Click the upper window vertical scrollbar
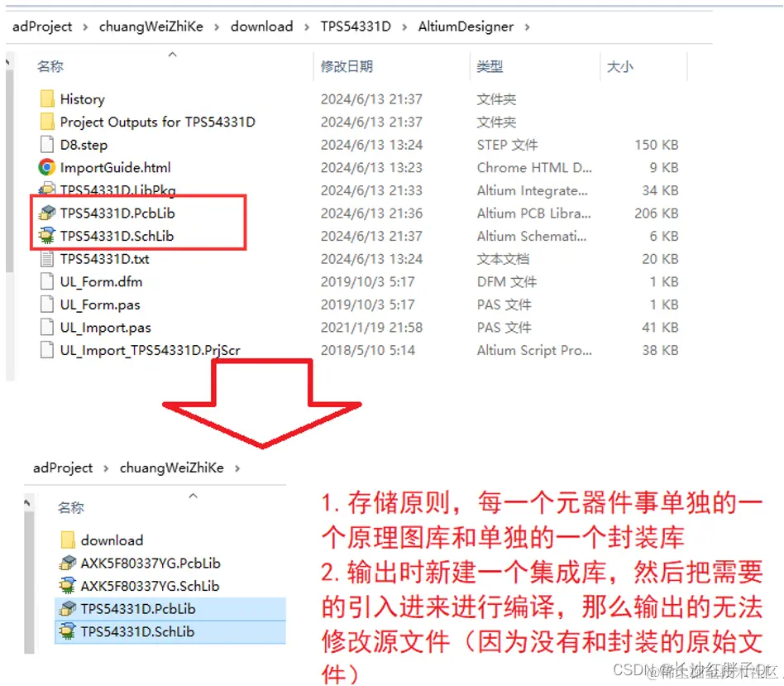The height and width of the screenshot is (686, 784). tap(9, 170)
